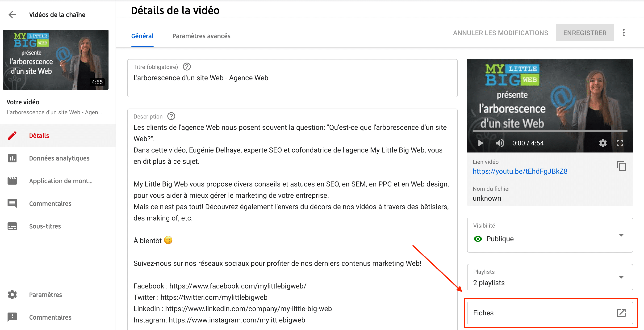The image size is (644, 330).
Task: Play the video preview
Action: click(480, 143)
